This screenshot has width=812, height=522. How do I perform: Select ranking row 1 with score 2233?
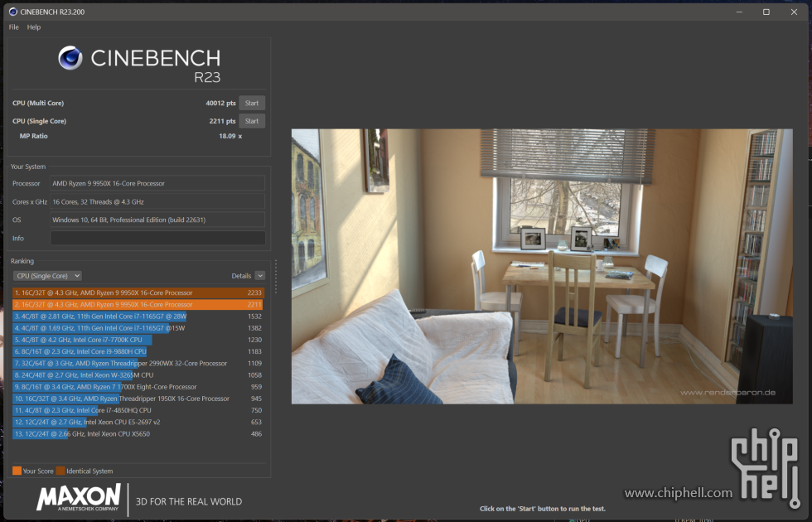138,292
